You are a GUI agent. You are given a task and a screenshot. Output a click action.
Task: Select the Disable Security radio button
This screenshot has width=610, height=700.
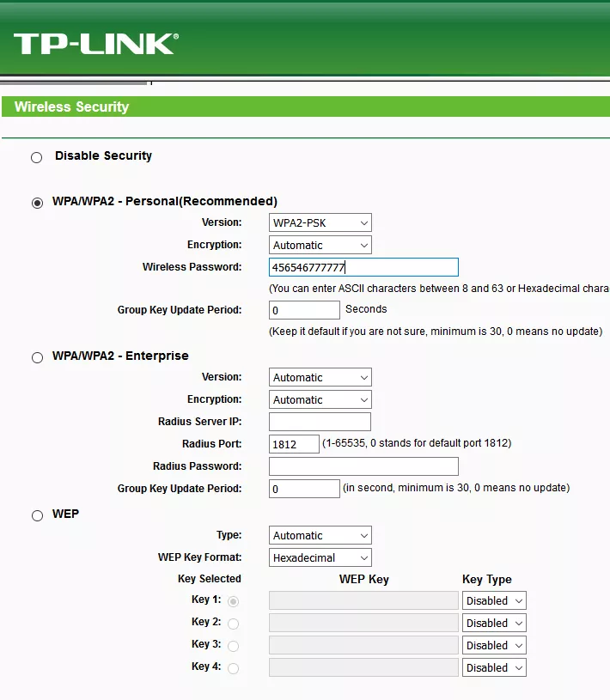pos(37,157)
